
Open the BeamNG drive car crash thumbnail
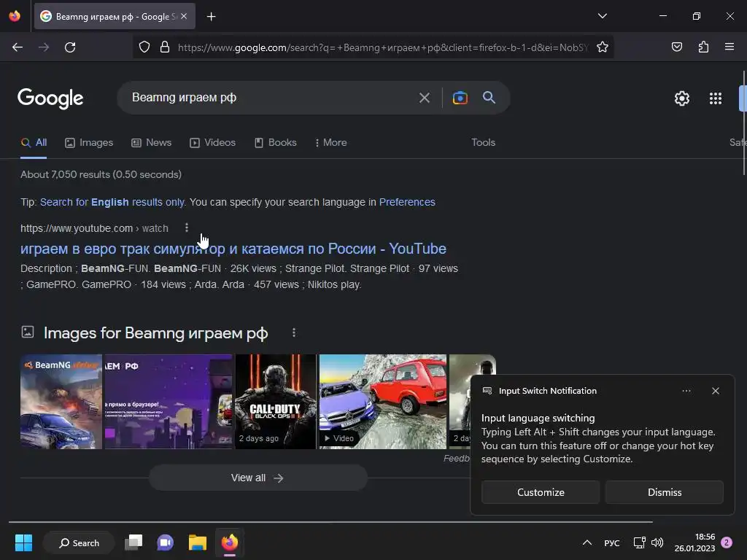point(61,402)
